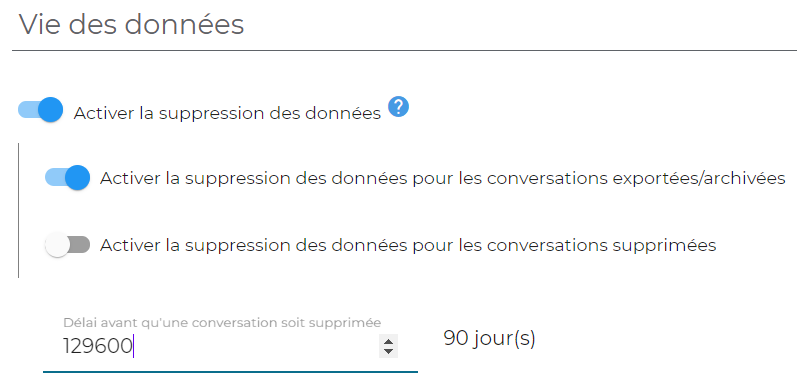The width and height of the screenshot is (797, 387).
Task: Enable deletion for conversations supprimées switch
Action: pos(68,245)
